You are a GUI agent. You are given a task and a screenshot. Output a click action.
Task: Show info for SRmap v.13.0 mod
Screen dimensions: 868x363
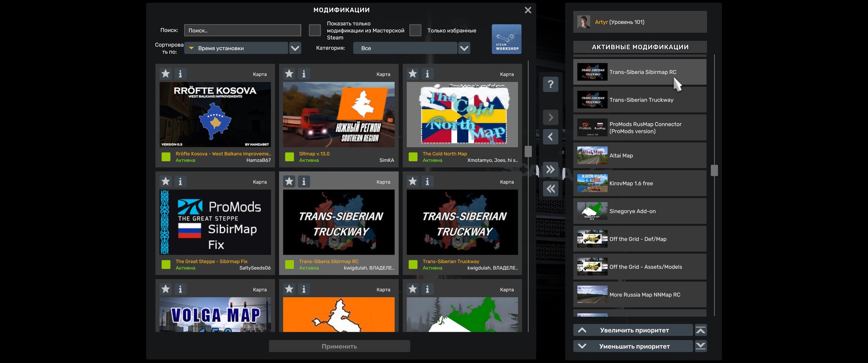click(304, 74)
